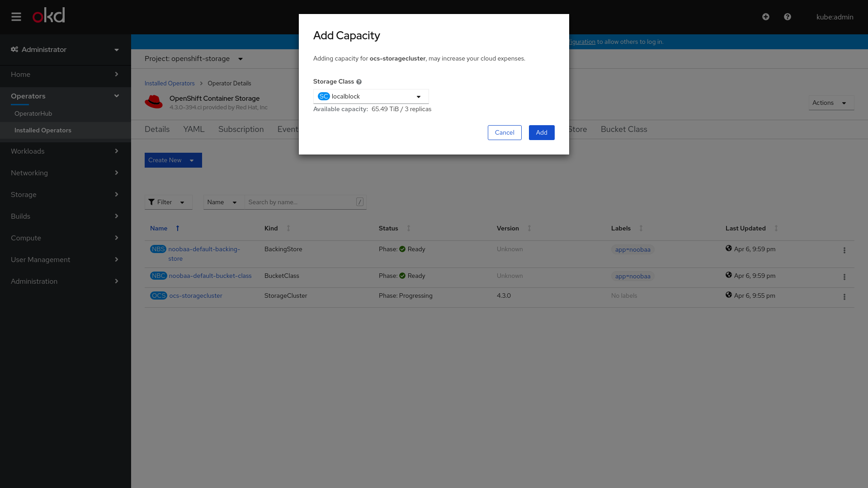Open the ocs-storagecluster link

[195, 296]
